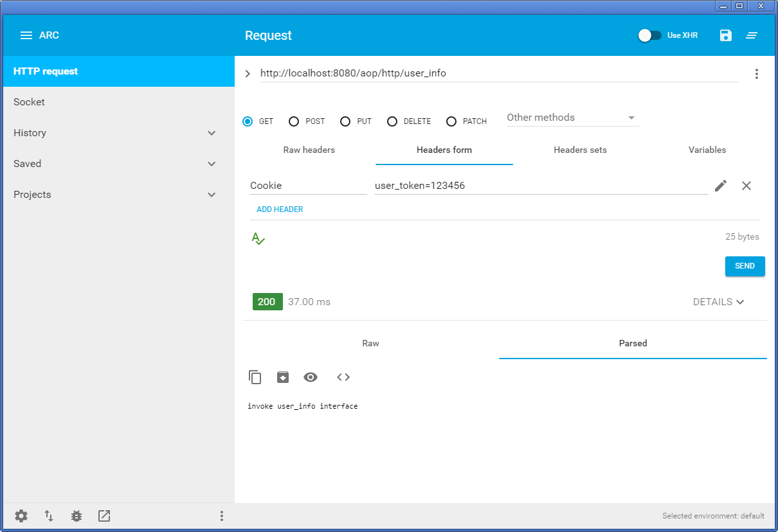Preview response with eye icon

click(311, 377)
